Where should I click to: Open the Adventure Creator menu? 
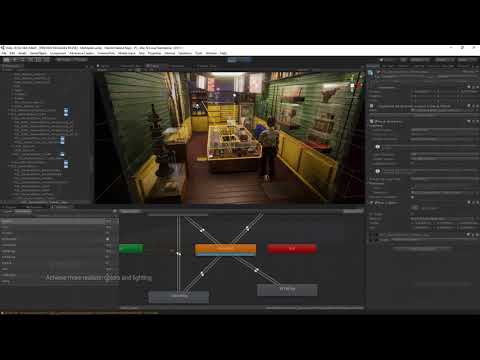click(82, 53)
